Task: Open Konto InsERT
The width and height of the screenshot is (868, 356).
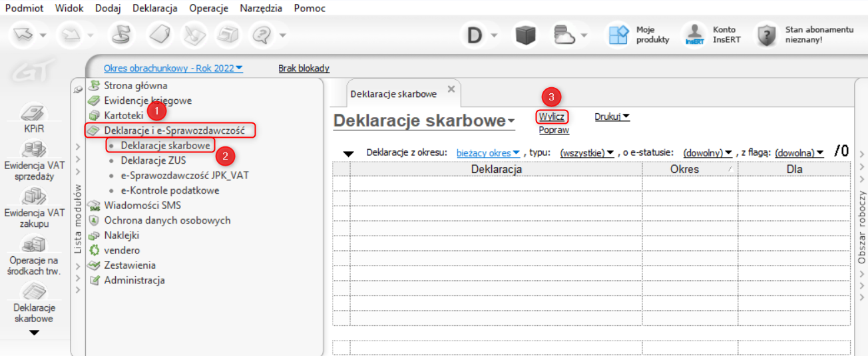Action: 713,35
